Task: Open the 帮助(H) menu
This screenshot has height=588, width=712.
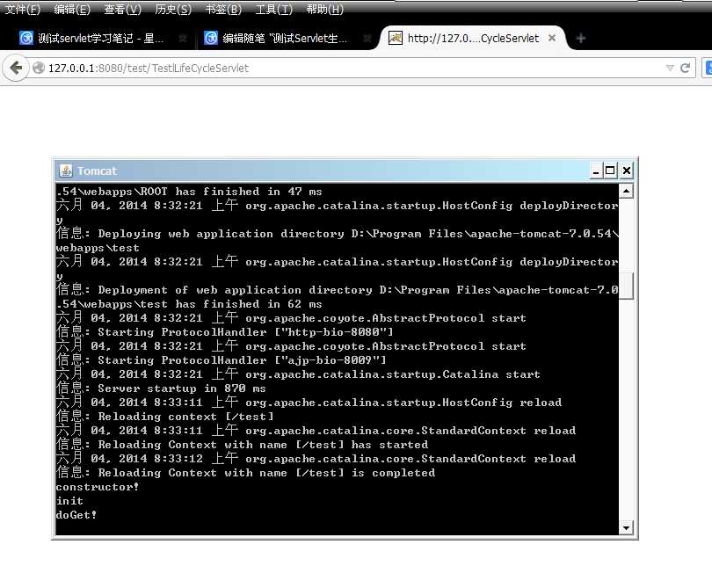Action: (324, 9)
